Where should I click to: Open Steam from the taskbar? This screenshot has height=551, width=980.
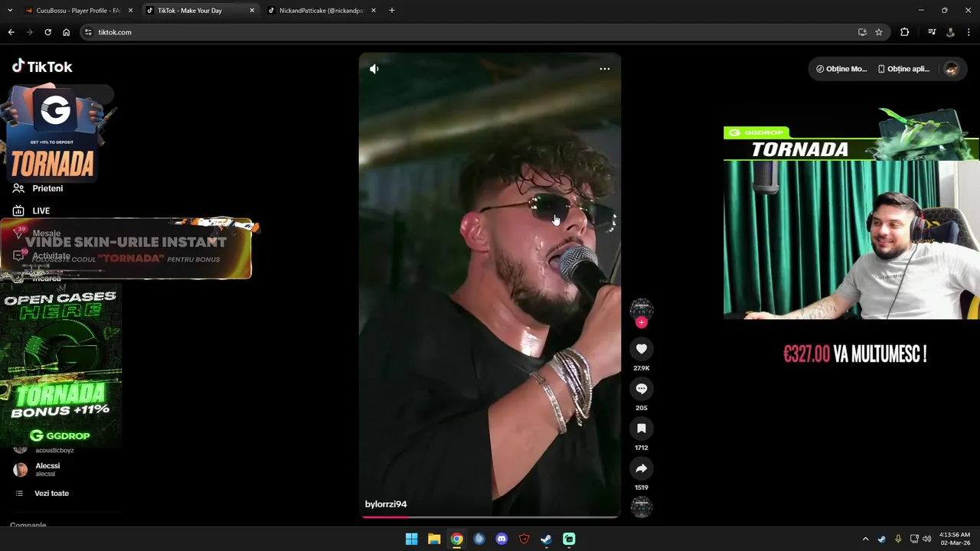coord(546,539)
